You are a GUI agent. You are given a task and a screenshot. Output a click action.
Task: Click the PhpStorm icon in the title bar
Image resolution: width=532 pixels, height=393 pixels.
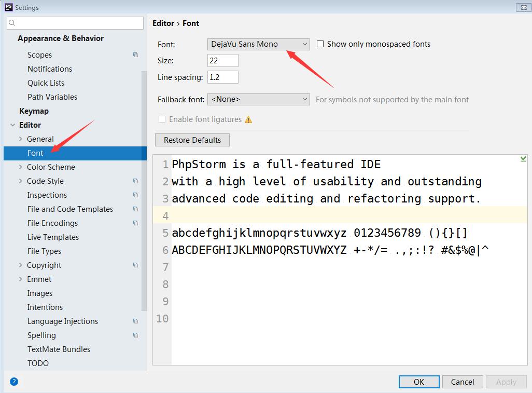click(x=9, y=7)
